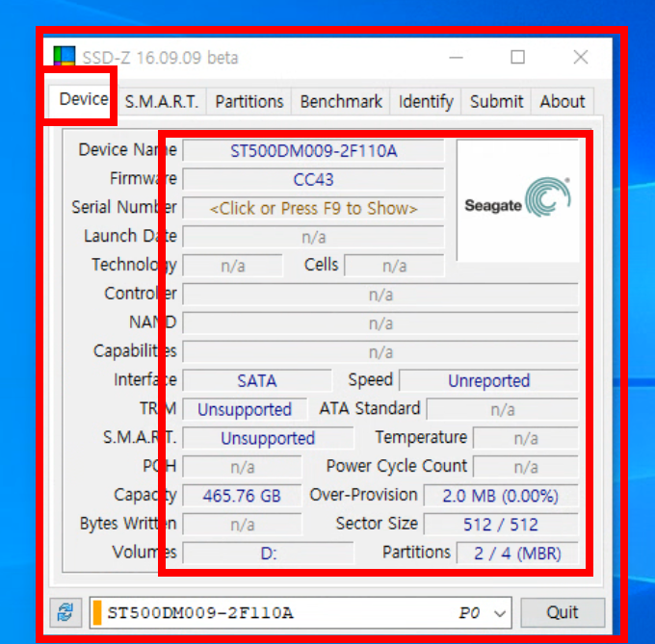Screen dimensions: 655x644
Task: Click the orange drive indicator in selector
Action: (x=97, y=612)
